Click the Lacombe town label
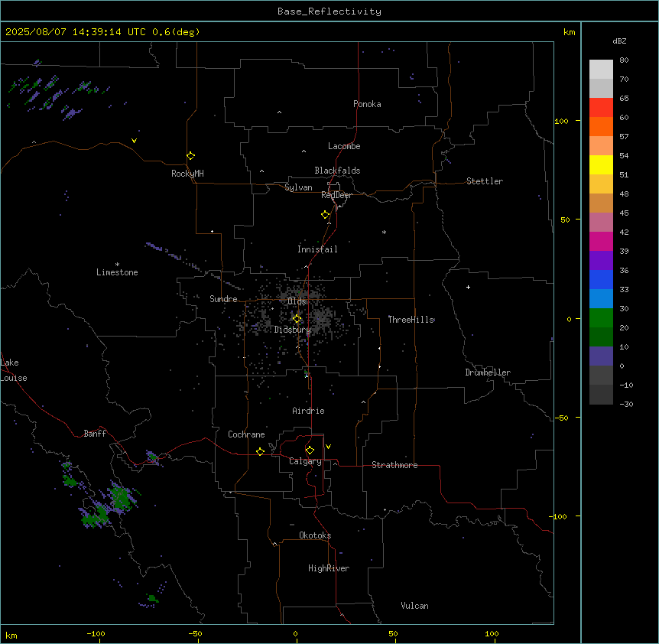This screenshot has width=659, height=644. (344, 146)
